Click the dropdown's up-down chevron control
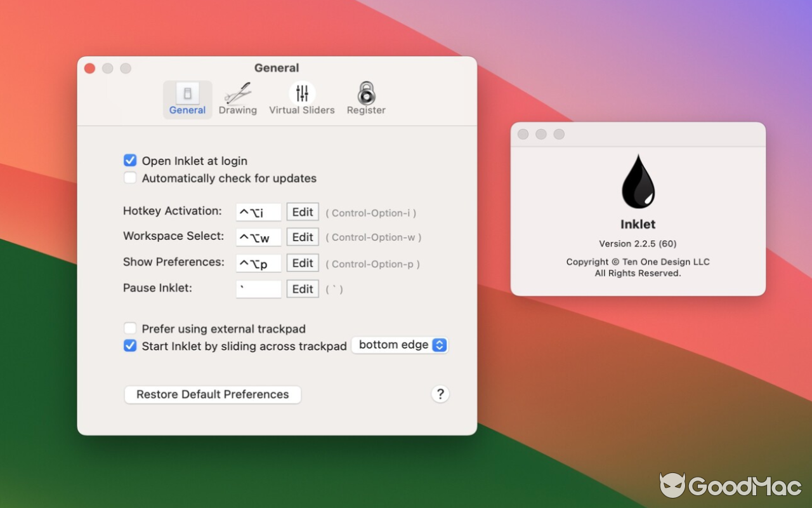Viewport: 812px width, 508px height. tap(438, 345)
